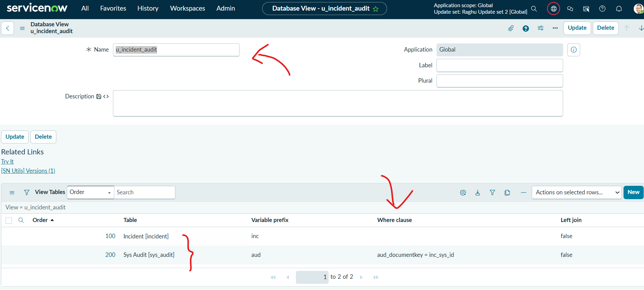
Task: Click the list export download icon
Action: point(477,193)
